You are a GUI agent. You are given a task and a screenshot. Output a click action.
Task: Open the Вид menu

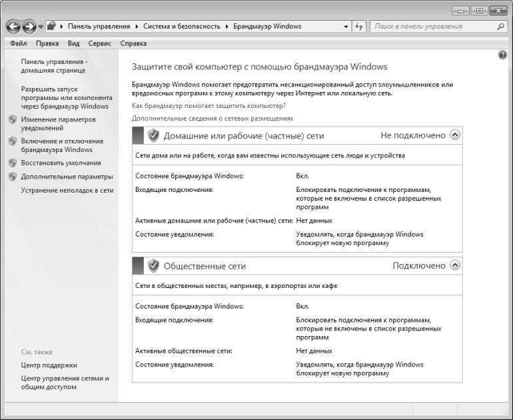click(x=73, y=43)
